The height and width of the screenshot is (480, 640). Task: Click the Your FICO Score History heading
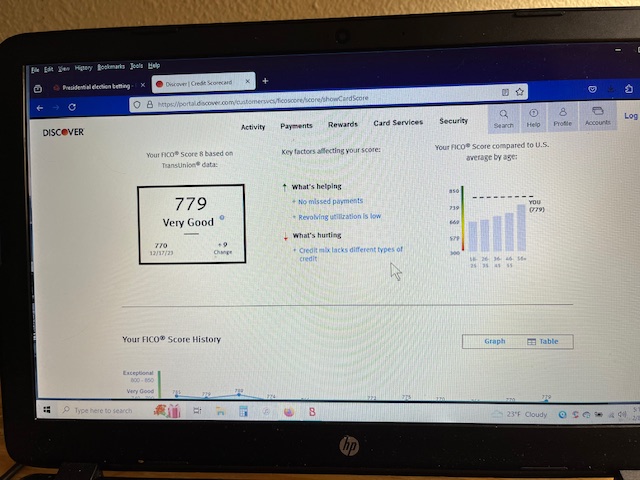click(171, 339)
